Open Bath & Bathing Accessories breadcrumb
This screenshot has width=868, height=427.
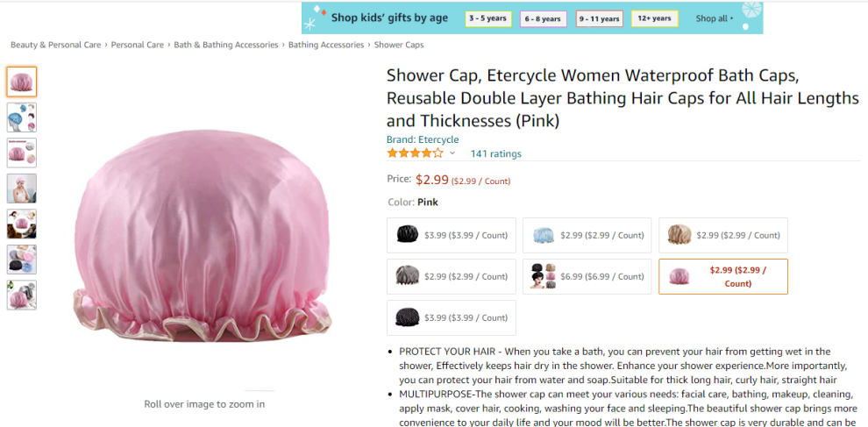click(226, 45)
